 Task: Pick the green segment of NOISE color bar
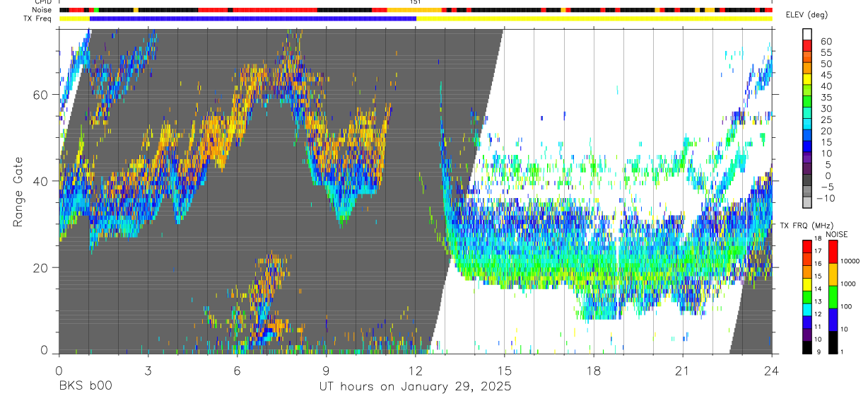pyautogui.click(x=832, y=297)
